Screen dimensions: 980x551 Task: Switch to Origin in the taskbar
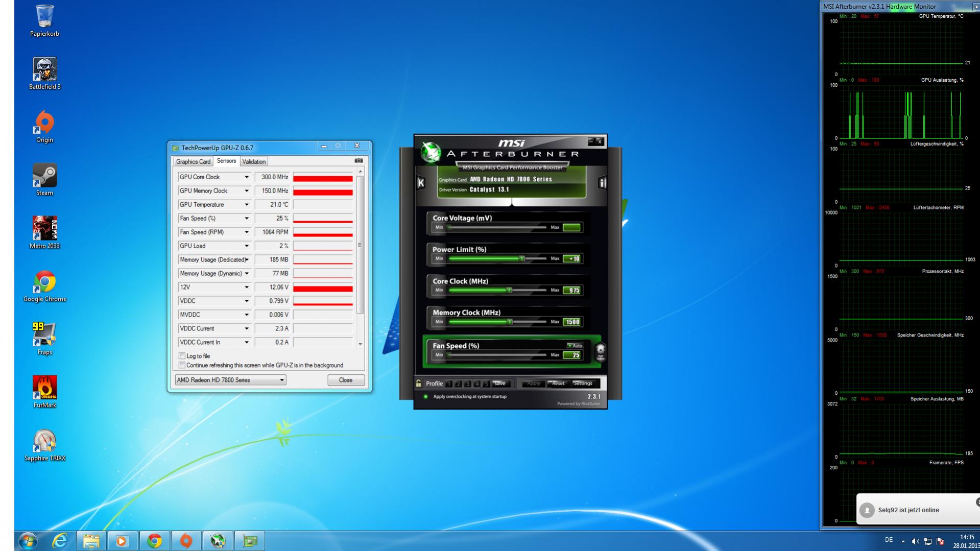[x=186, y=541]
